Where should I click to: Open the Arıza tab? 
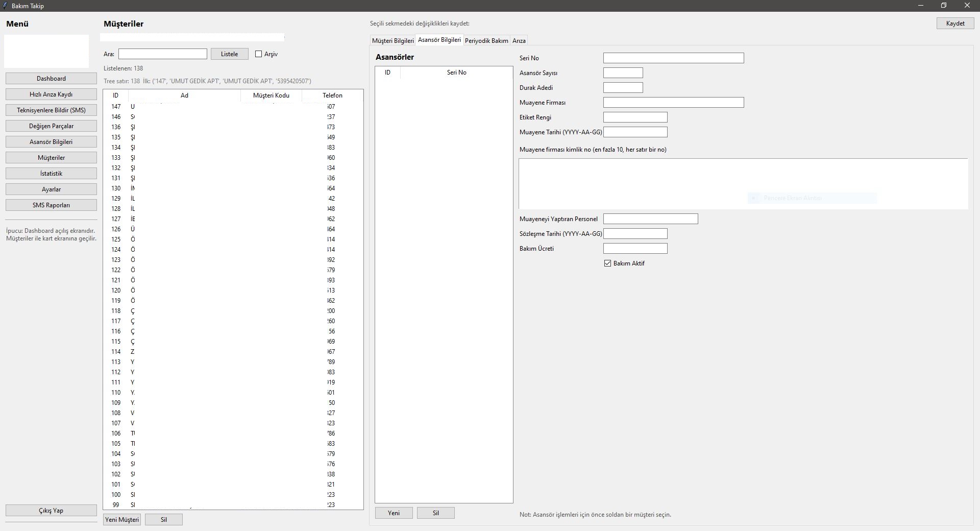[519, 41]
